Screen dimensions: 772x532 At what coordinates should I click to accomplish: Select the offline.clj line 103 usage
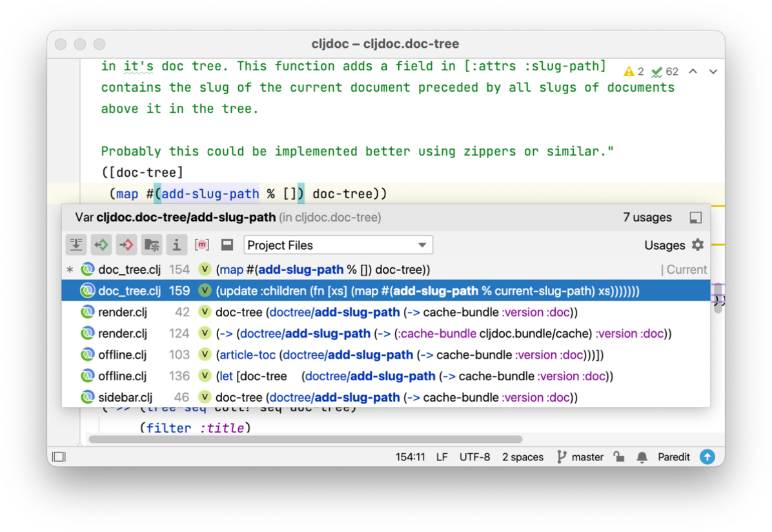point(386,354)
